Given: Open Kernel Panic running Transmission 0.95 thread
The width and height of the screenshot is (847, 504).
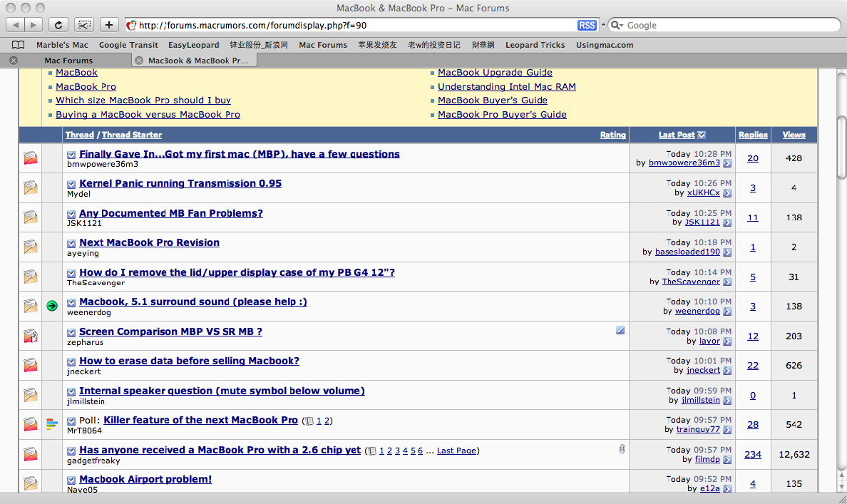Looking at the screenshot, I should coord(180,184).
